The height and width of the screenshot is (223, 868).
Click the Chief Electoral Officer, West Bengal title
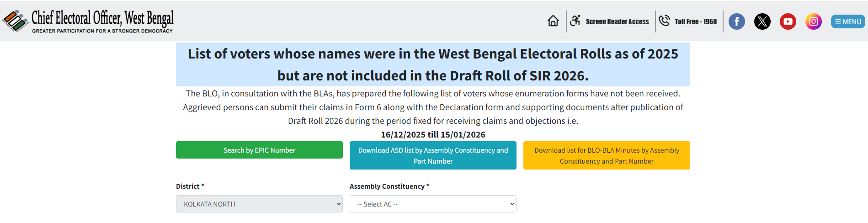coord(102,18)
